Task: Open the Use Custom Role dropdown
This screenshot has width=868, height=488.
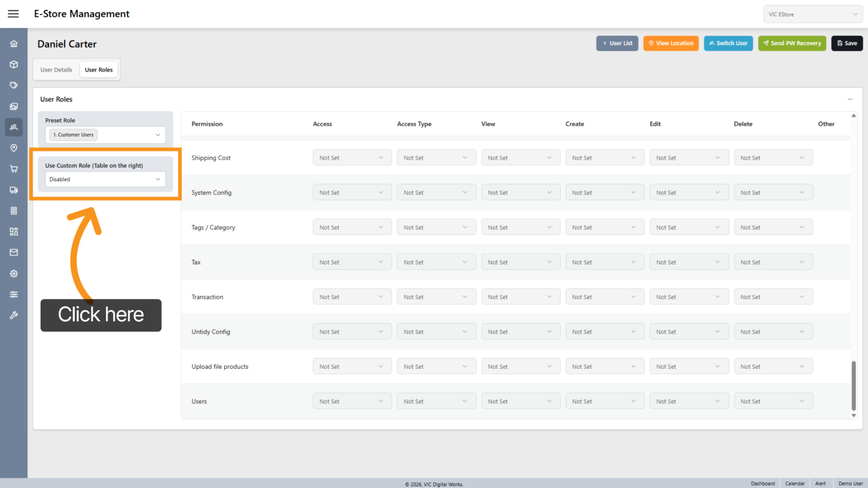Action: (x=105, y=179)
